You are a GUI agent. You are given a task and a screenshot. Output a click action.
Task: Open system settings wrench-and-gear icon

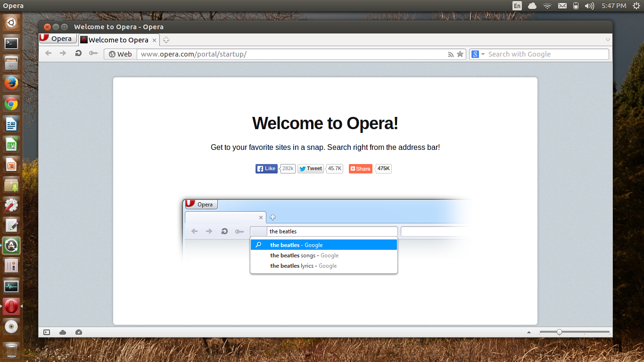pos(11,205)
